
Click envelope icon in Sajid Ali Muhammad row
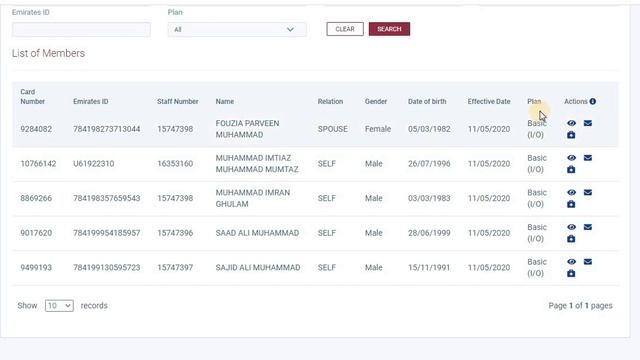tap(588, 262)
